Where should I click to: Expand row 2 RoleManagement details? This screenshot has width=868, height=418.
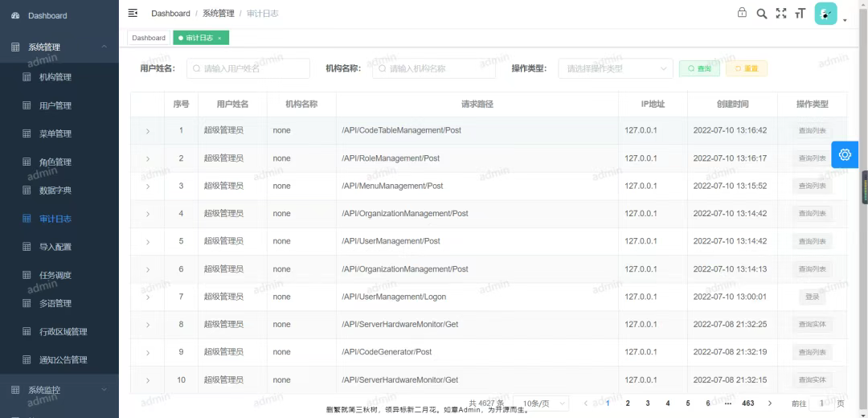148,159
